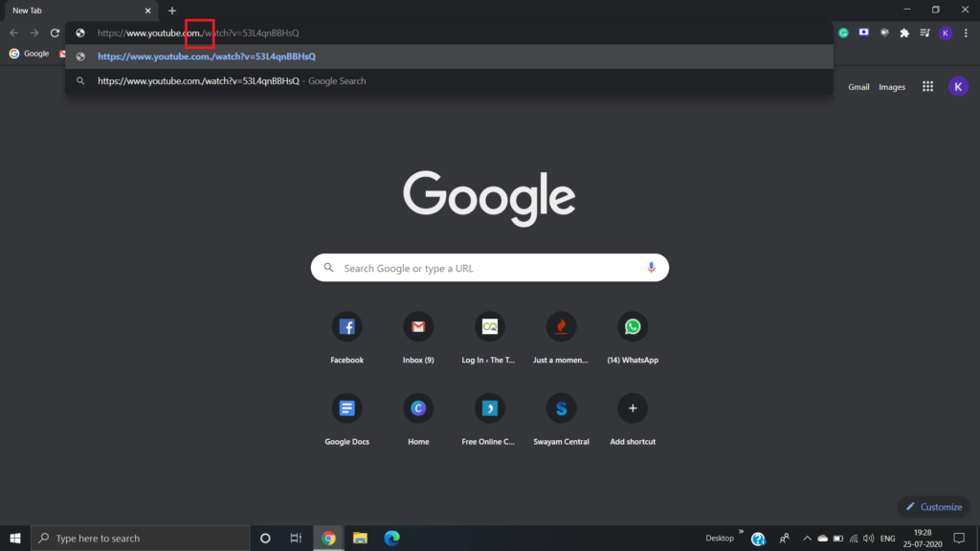Launch Microsoft Edge from the taskbar
The image size is (980, 551).
click(x=391, y=538)
